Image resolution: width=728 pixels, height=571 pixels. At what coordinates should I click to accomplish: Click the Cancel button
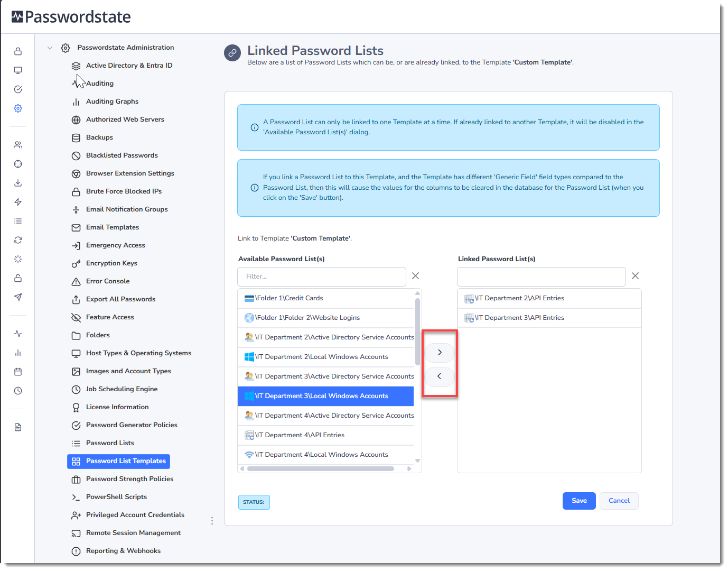tap(619, 501)
